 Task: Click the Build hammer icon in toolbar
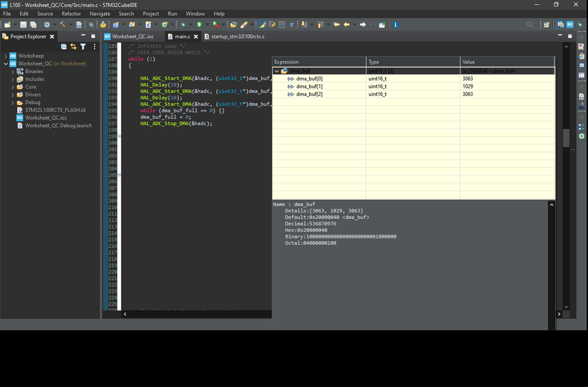click(62, 25)
